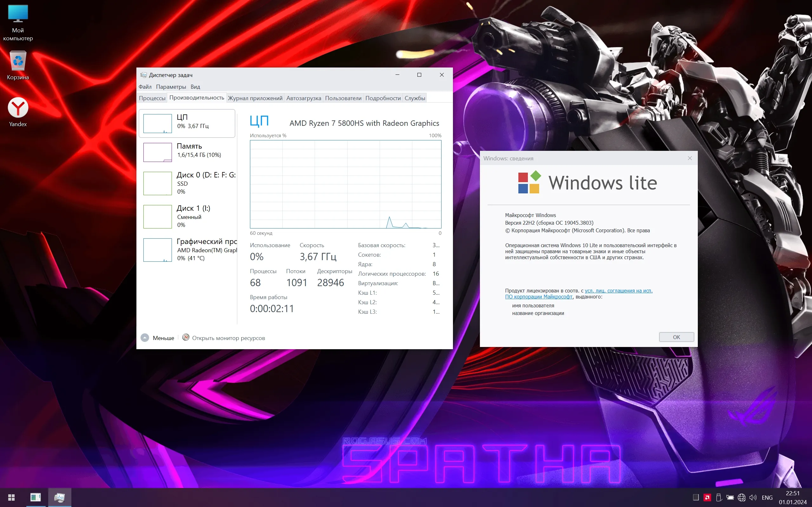Switch to the Автозагрузка tab
812x507 pixels.
pos(303,98)
